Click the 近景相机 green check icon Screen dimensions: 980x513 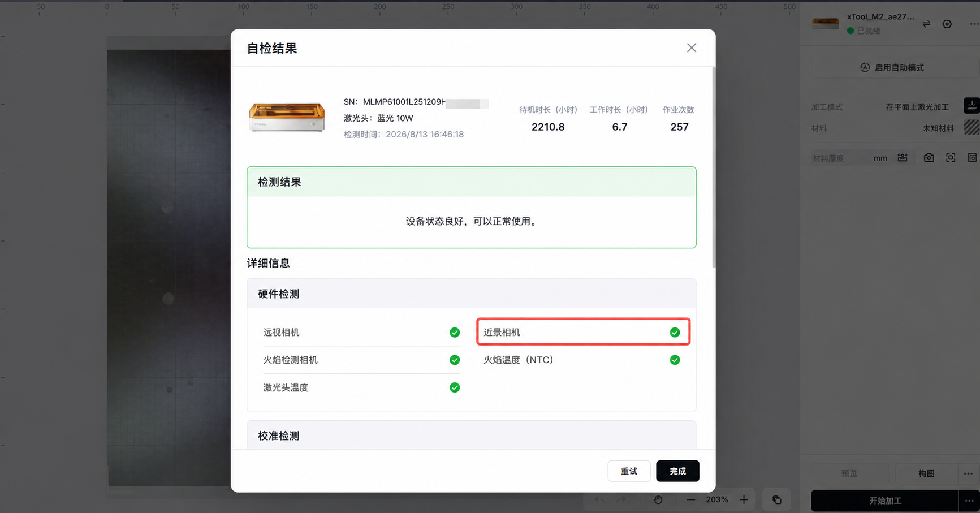click(x=675, y=333)
